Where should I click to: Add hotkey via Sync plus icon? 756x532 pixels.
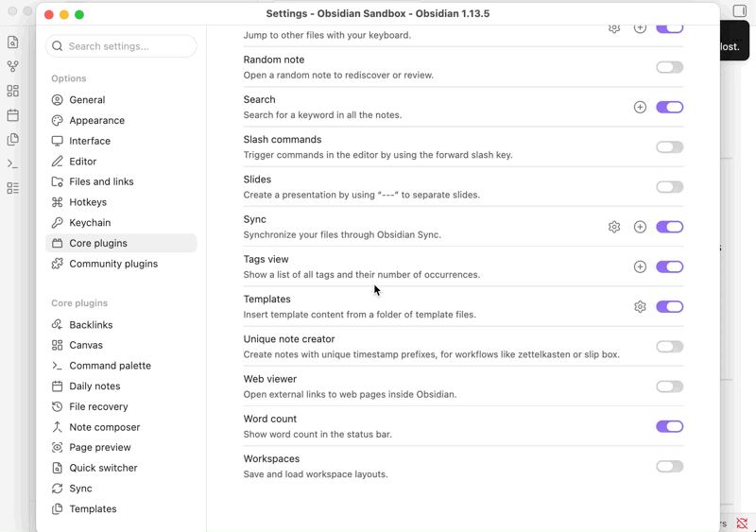[x=640, y=227]
